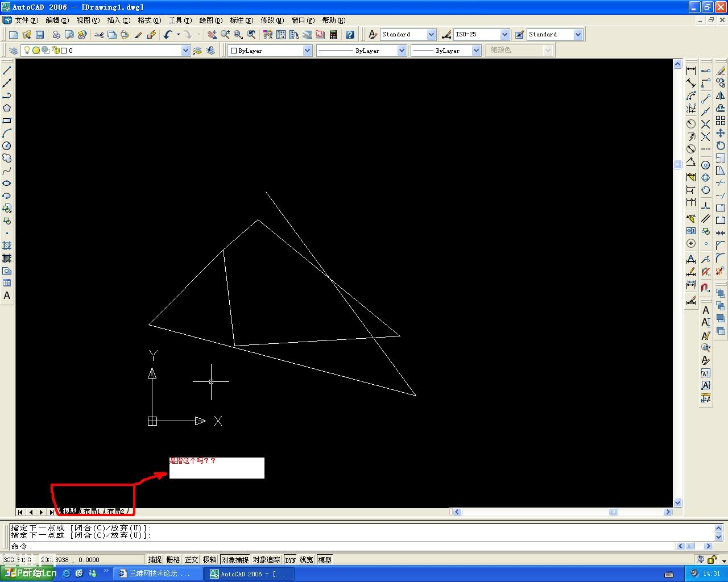Viewport: 728px width, 582px height.
Task: Click the Array tool in modify toolbar
Action: tap(721, 120)
